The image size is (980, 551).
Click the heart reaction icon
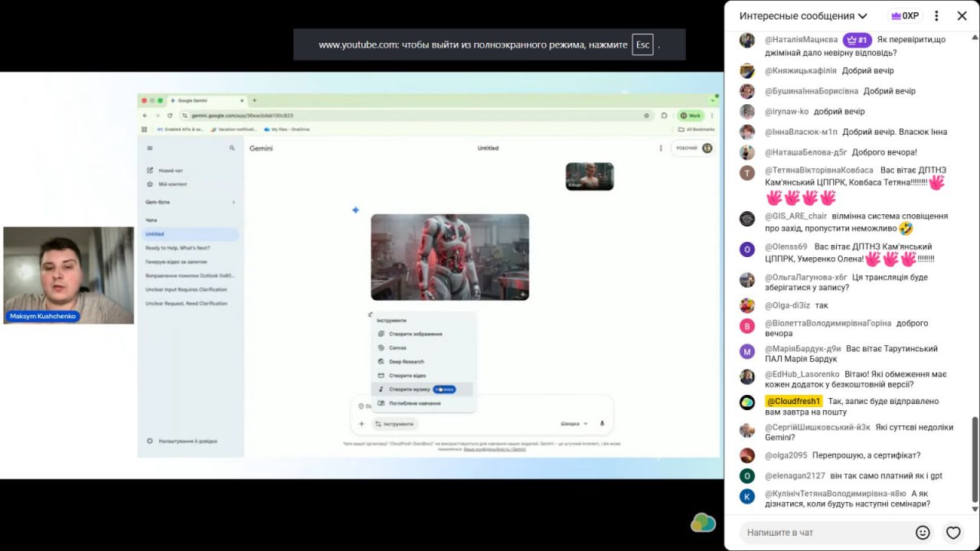[x=953, y=533]
